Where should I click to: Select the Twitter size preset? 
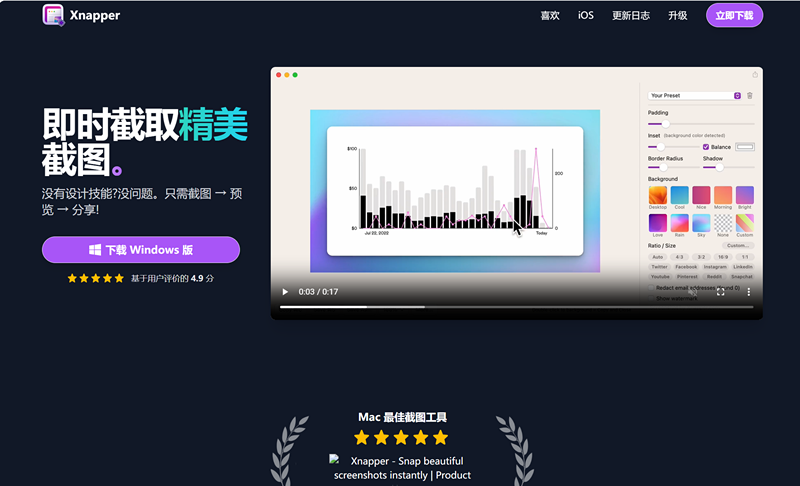[659, 267]
